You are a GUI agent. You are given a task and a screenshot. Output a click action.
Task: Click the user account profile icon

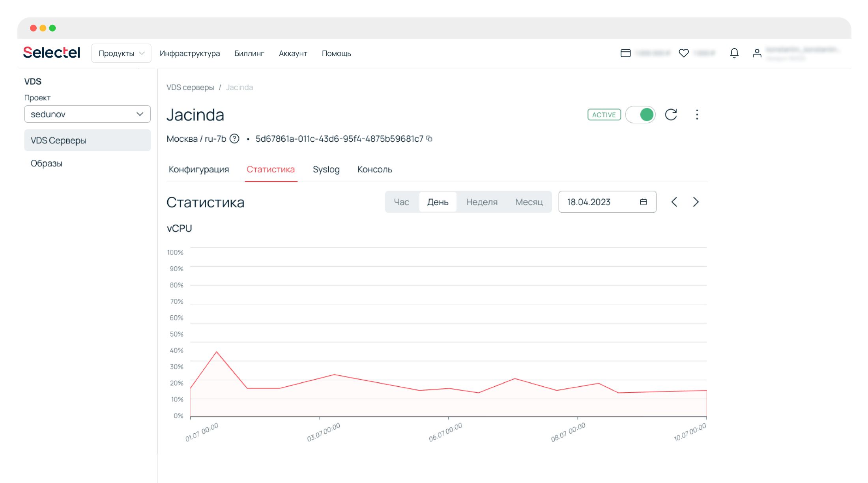pyautogui.click(x=756, y=53)
